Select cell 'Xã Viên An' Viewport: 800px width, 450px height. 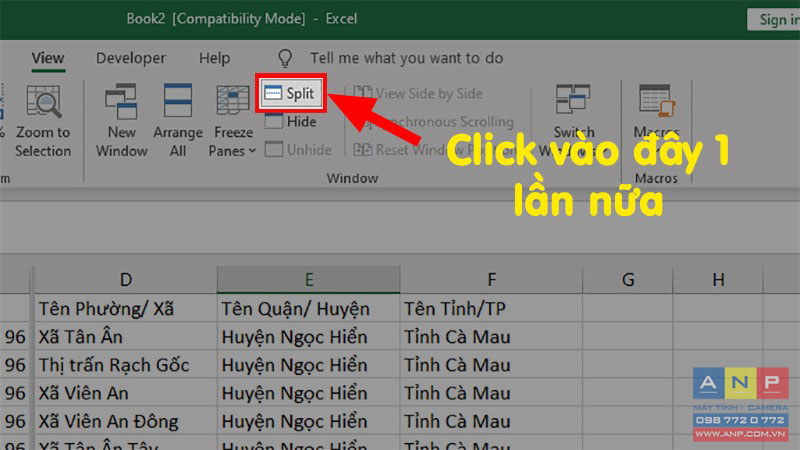pyautogui.click(x=126, y=392)
